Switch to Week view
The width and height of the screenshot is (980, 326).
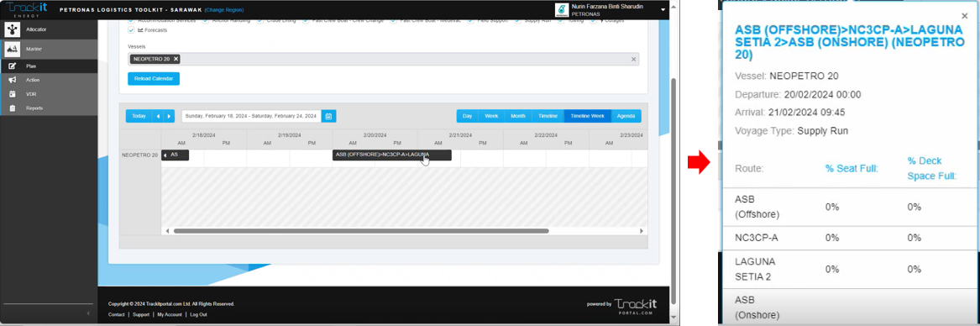pyautogui.click(x=491, y=116)
